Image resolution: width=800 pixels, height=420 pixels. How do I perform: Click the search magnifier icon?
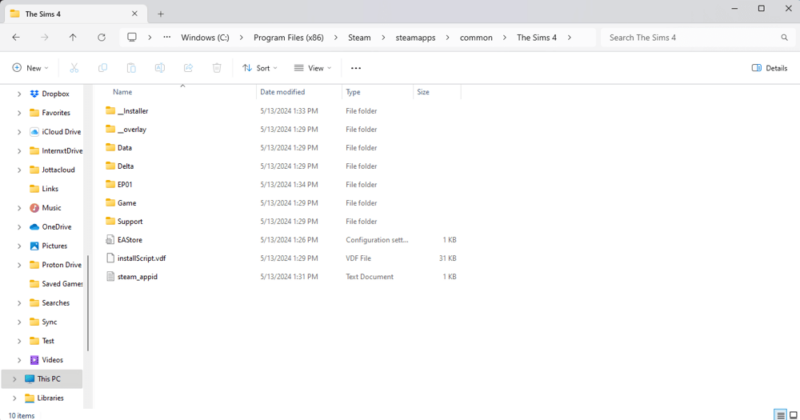[x=784, y=37]
